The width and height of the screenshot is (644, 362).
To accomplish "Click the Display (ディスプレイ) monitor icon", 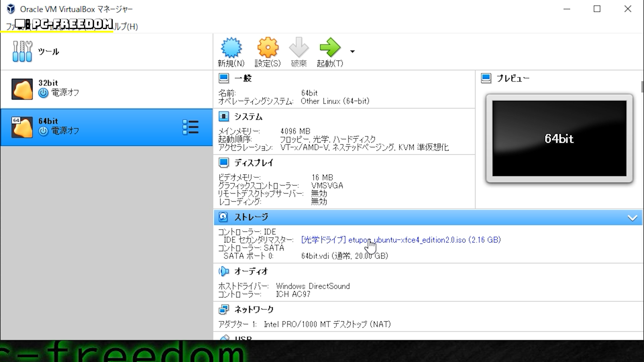I will point(223,163).
